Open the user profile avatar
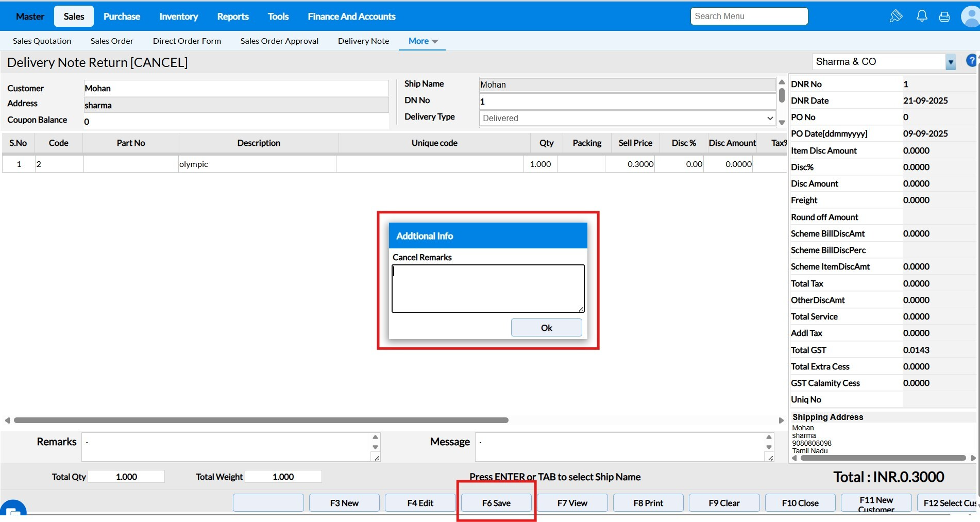The image size is (980, 522). [971, 16]
